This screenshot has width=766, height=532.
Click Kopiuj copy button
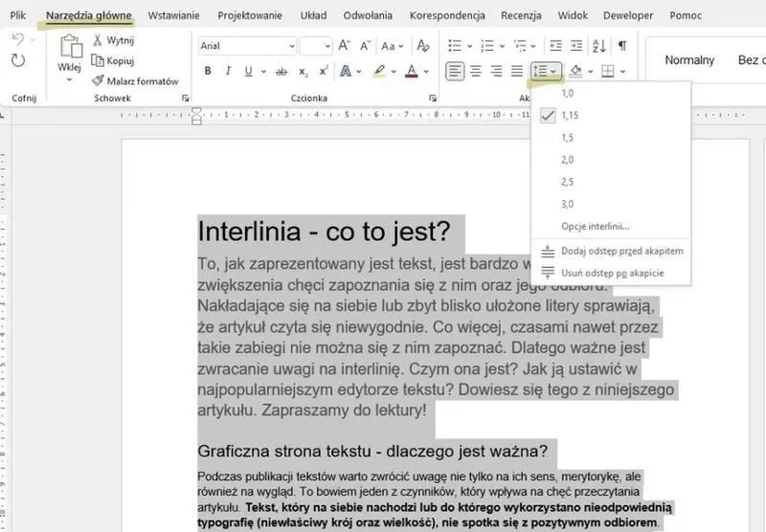pos(113,60)
